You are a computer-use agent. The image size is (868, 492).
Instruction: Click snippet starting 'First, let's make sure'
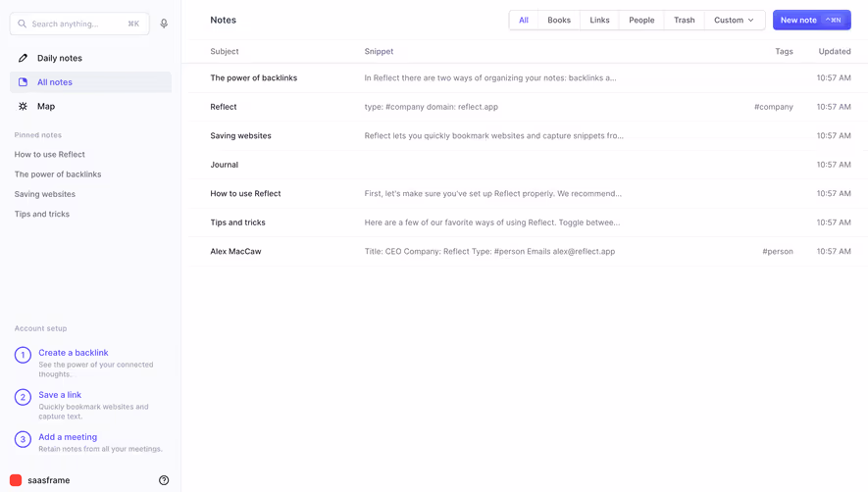click(492, 194)
